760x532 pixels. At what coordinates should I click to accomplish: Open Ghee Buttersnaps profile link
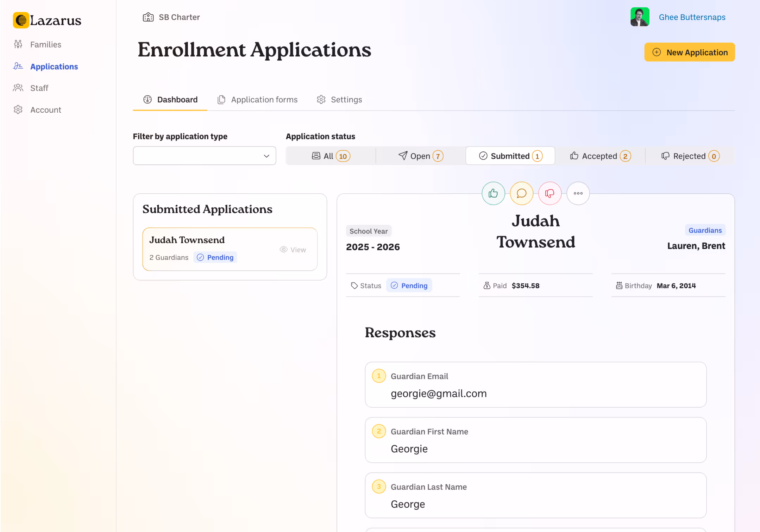692,17
